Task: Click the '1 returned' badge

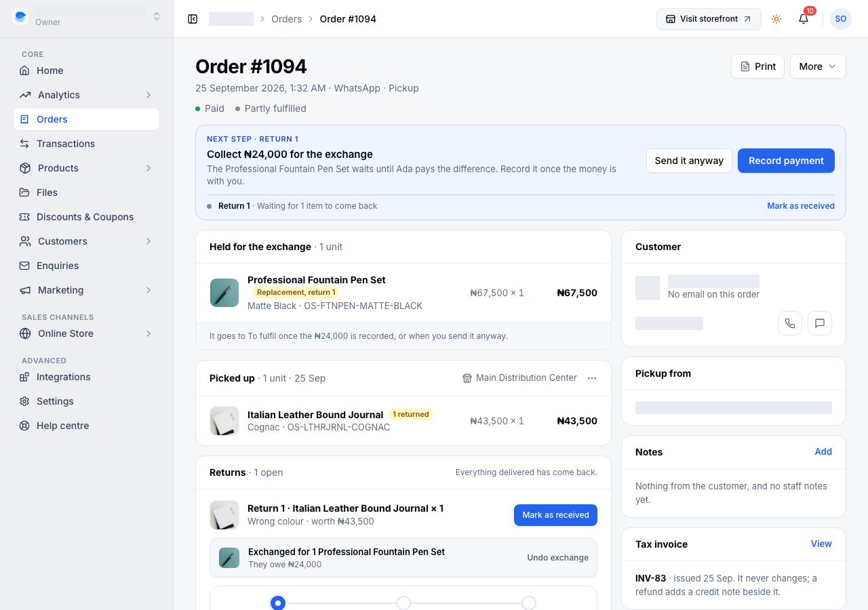Action: pyautogui.click(x=410, y=414)
